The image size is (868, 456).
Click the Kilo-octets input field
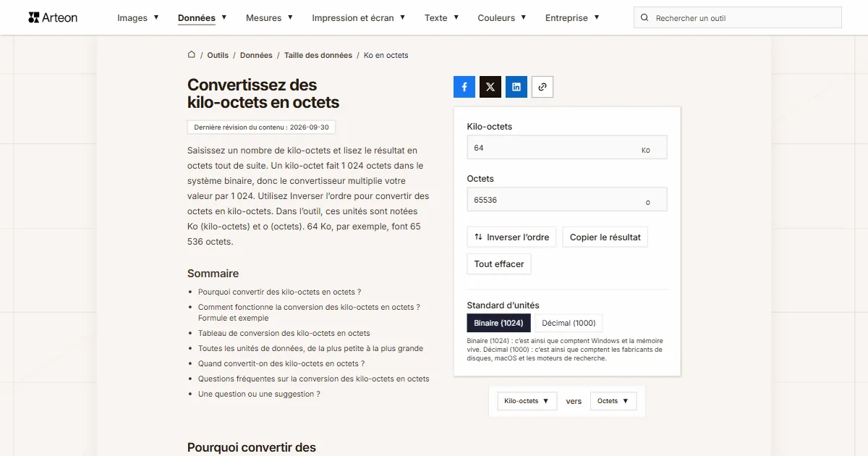567,148
